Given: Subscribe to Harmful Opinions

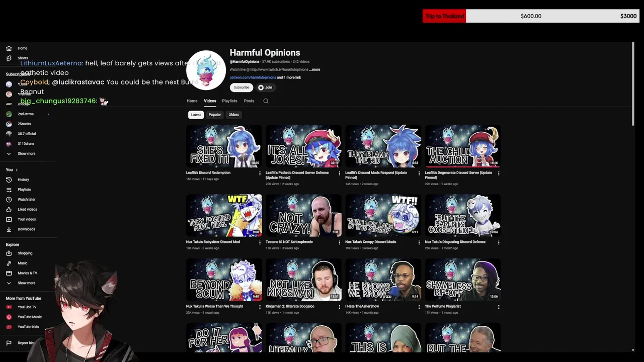Looking at the screenshot, I should pyautogui.click(x=242, y=87).
